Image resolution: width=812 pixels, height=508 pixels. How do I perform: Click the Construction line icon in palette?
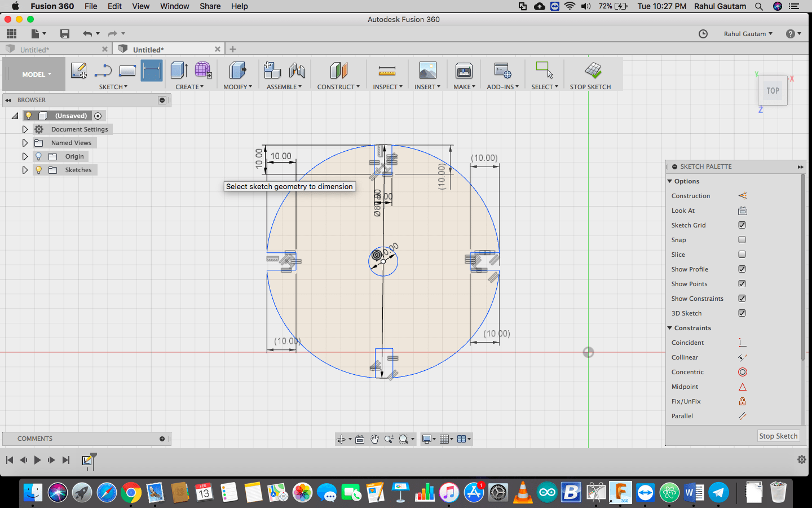(x=743, y=196)
